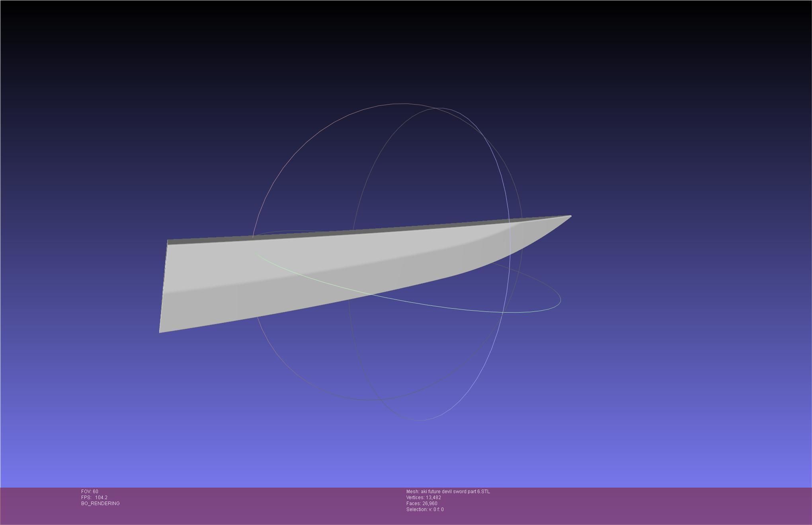Select the BO_RENDERING status text

click(100, 504)
